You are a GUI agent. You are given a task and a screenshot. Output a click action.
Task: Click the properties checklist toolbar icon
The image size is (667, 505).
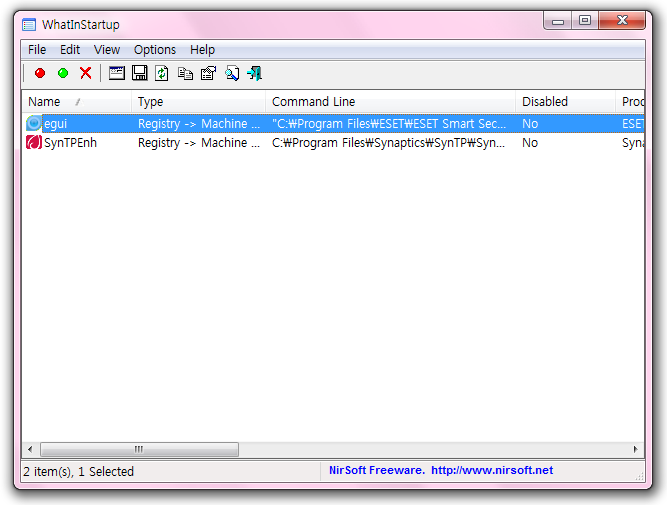tap(208, 73)
